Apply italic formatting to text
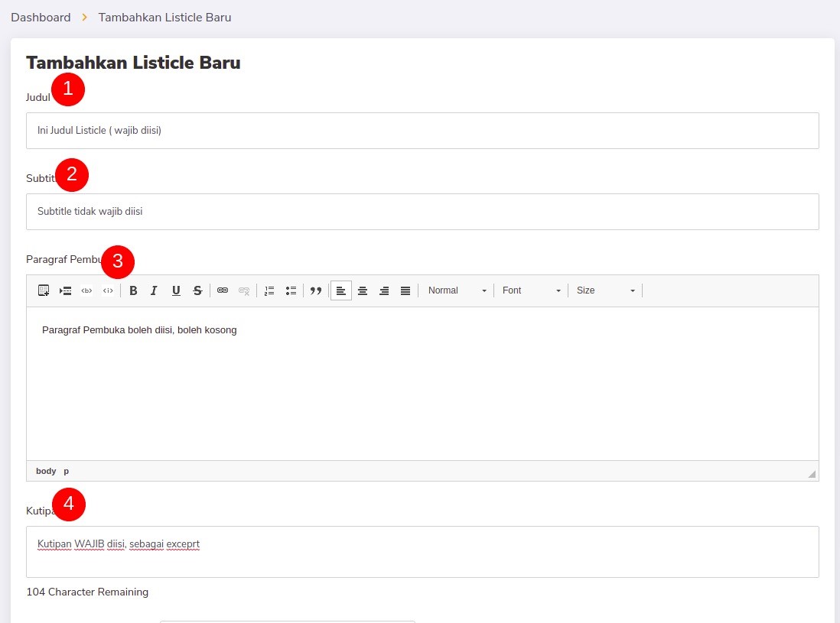840x623 pixels. [154, 290]
